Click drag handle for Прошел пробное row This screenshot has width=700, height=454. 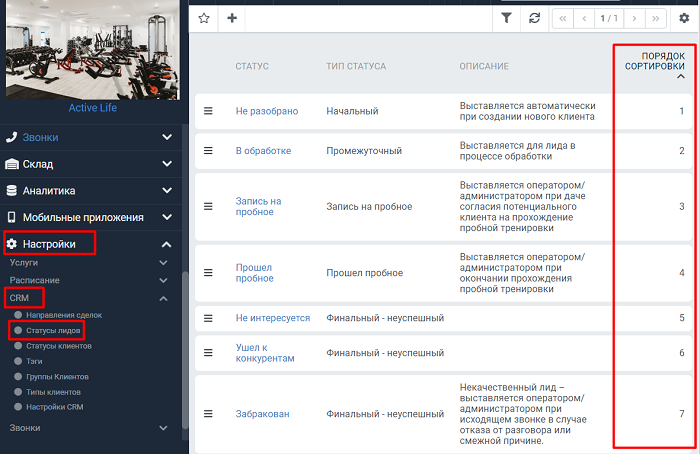pyautogui.click(x=208, y=273)
